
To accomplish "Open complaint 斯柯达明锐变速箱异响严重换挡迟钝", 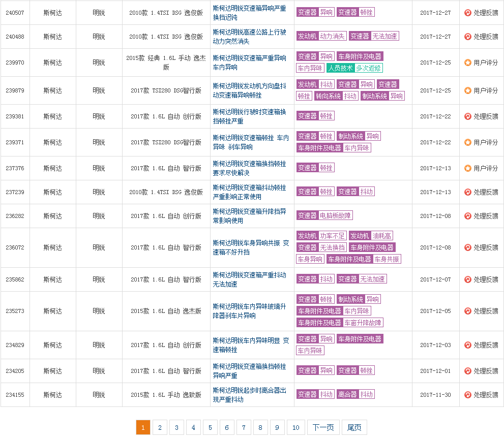I will (249, 13).
